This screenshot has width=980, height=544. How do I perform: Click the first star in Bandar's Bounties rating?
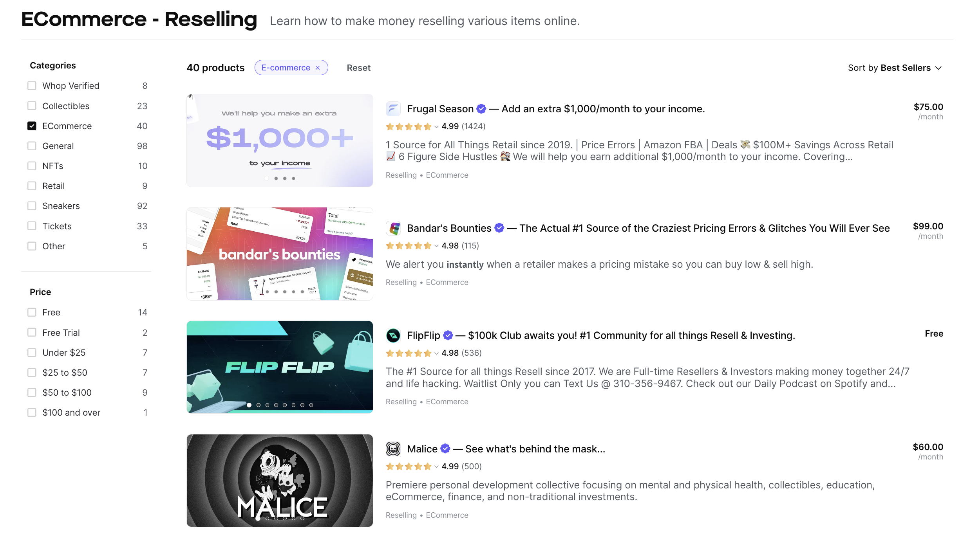click(390, 246)
